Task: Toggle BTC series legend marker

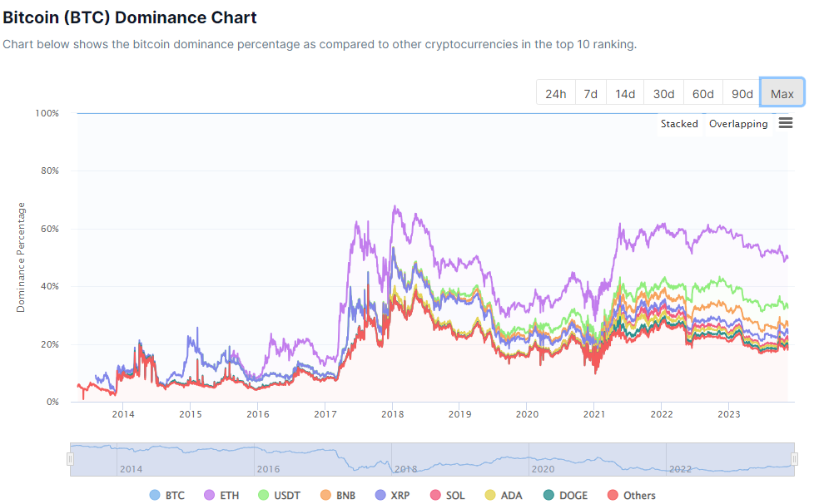Action: click(x=154, y=496)
